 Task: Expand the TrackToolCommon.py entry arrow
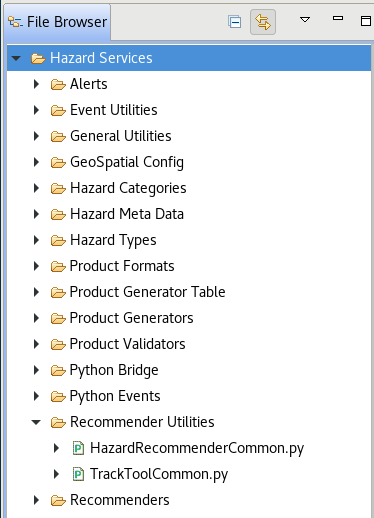click(56, 474)
